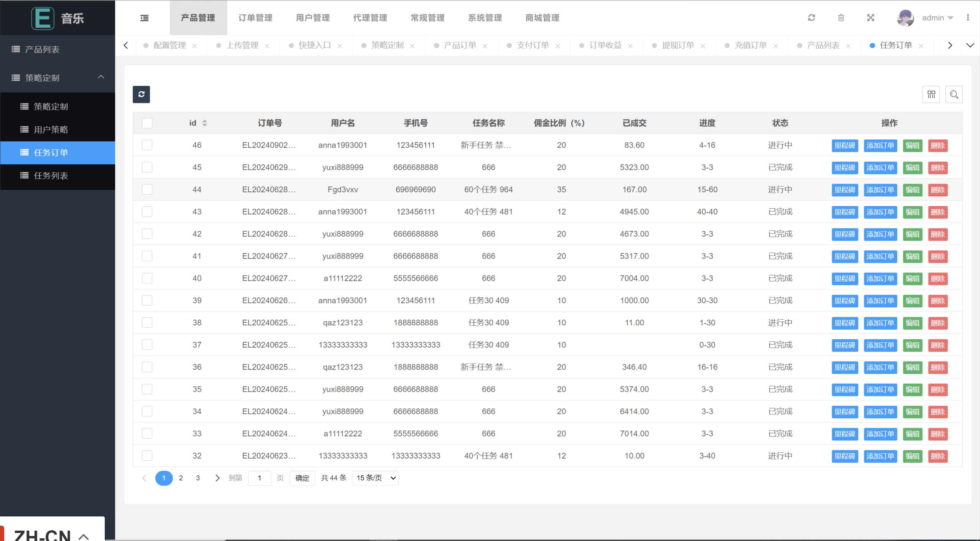Image resolution: width=980 pixels, height=541 pixels.
Task: Toggle the sidebar collapse hamburger icon
Action: 144,18
